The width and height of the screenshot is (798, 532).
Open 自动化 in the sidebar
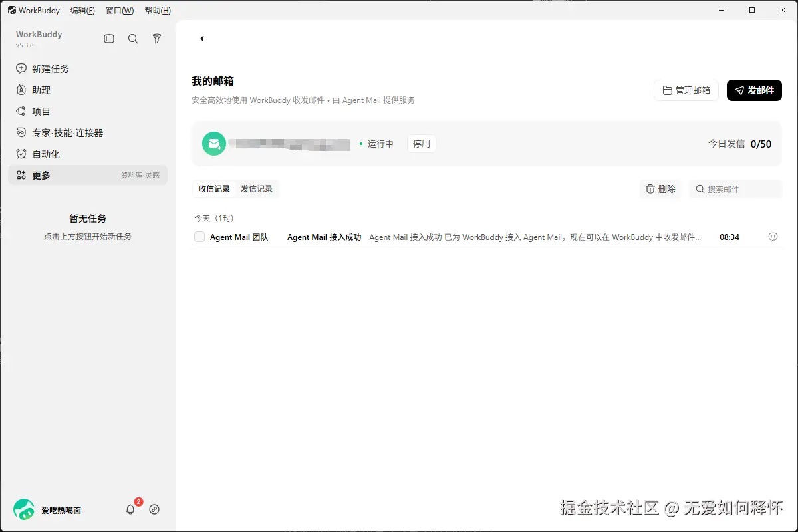(x=88, y=154)
